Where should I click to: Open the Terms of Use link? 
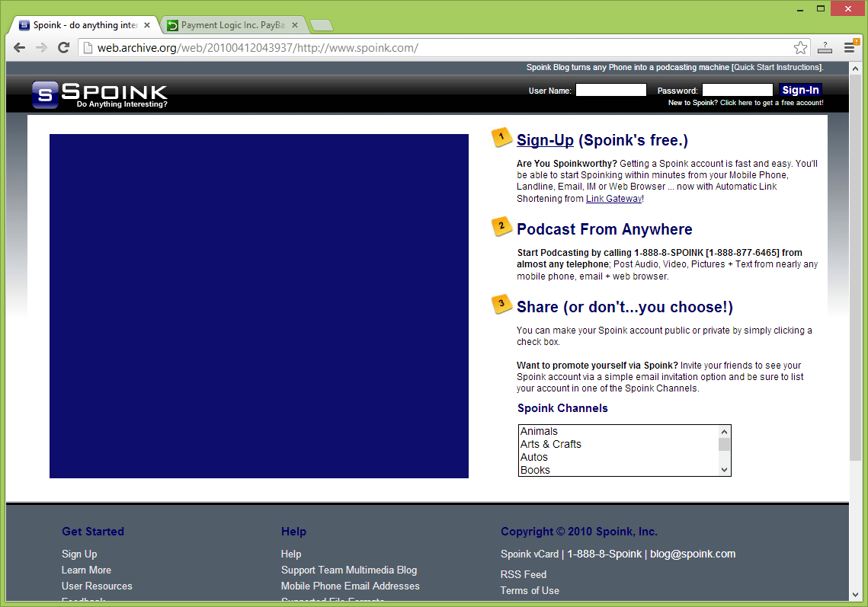530,590
